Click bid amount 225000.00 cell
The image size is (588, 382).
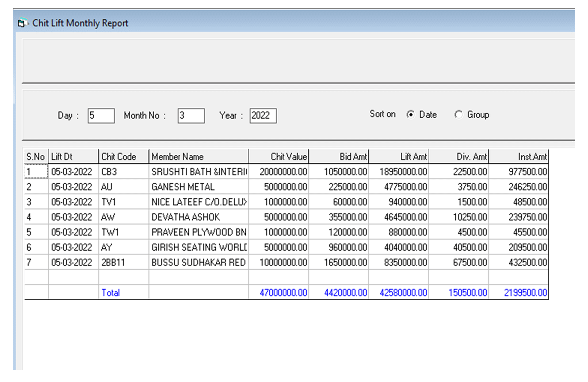pos(339,187)
